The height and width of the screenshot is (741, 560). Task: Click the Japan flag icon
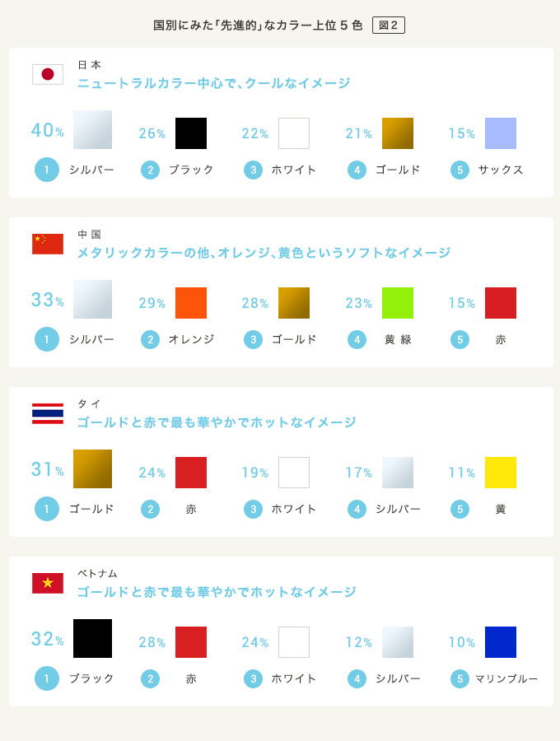pos(48,74)
